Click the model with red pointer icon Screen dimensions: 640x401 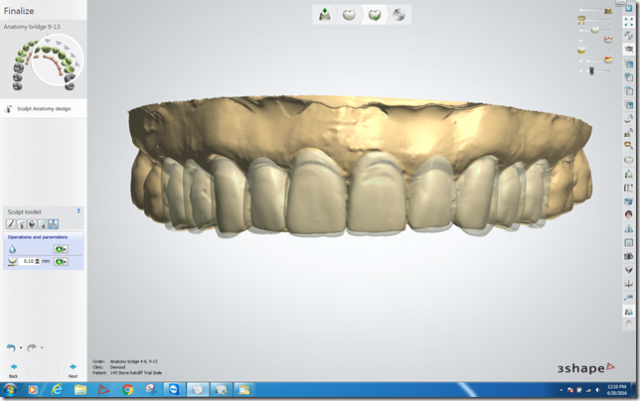629,132
